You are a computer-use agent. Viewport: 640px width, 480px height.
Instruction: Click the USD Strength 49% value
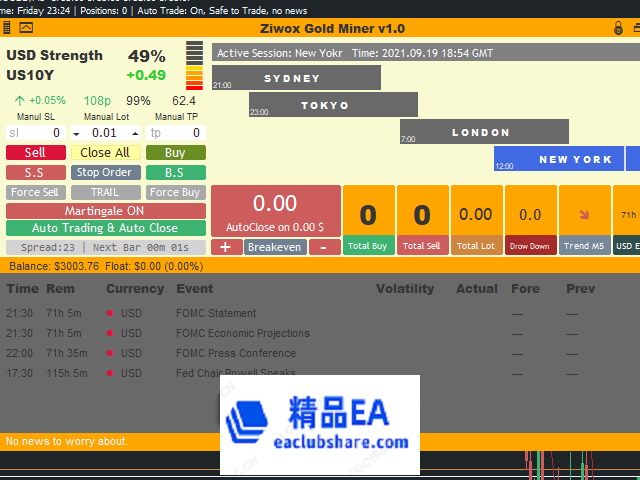click(147, 56)
